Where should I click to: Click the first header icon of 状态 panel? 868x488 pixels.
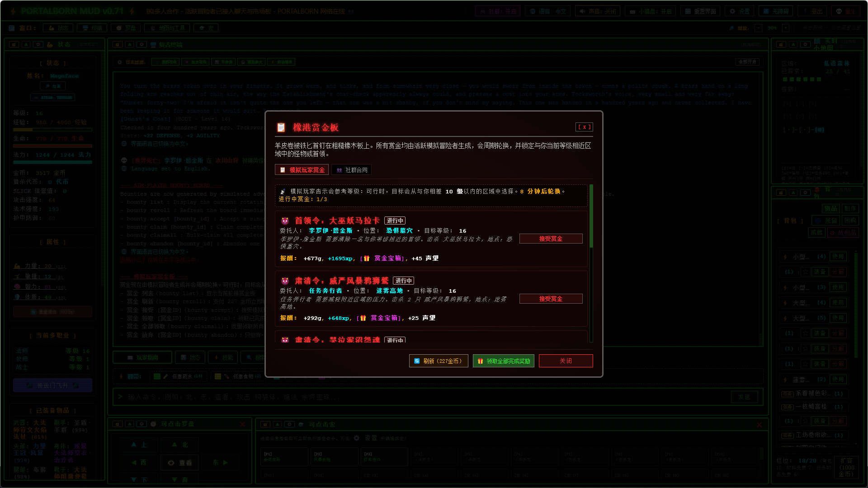point(14,45)
